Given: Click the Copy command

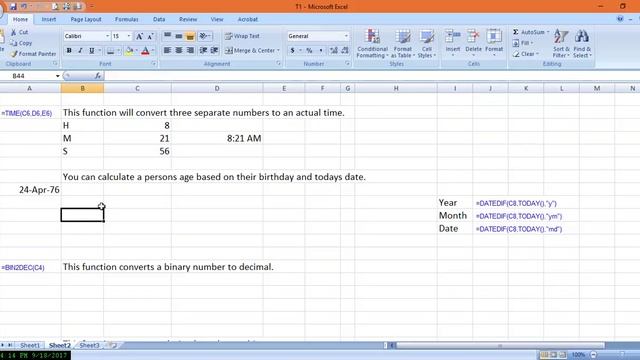Looking at the screenshot, I should click(21, 43).
